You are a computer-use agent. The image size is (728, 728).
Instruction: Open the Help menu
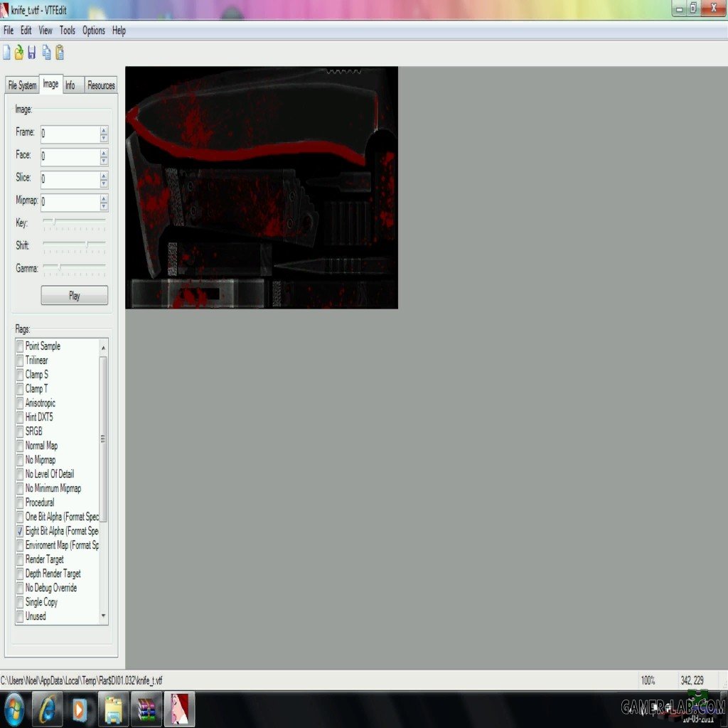point(119,31)
